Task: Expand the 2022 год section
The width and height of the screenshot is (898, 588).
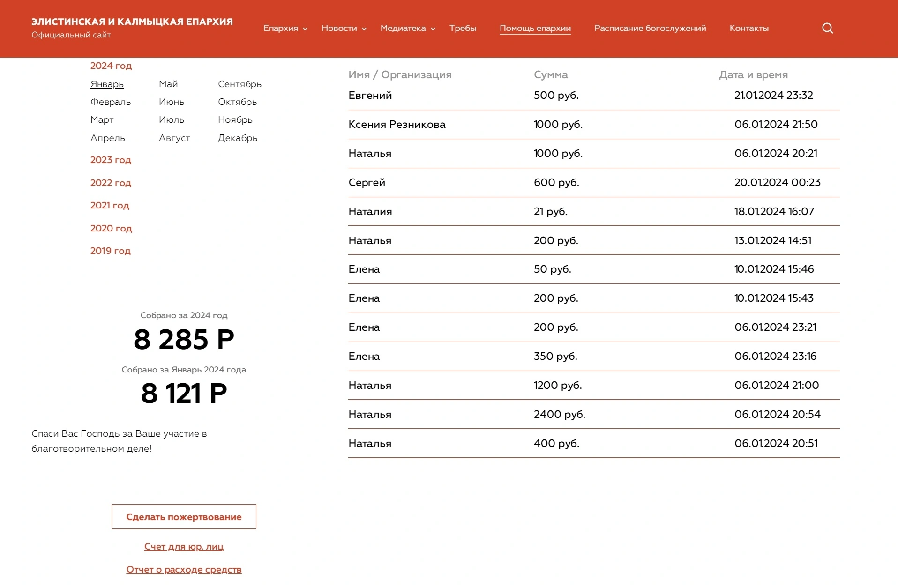Action: click(111, 183)
